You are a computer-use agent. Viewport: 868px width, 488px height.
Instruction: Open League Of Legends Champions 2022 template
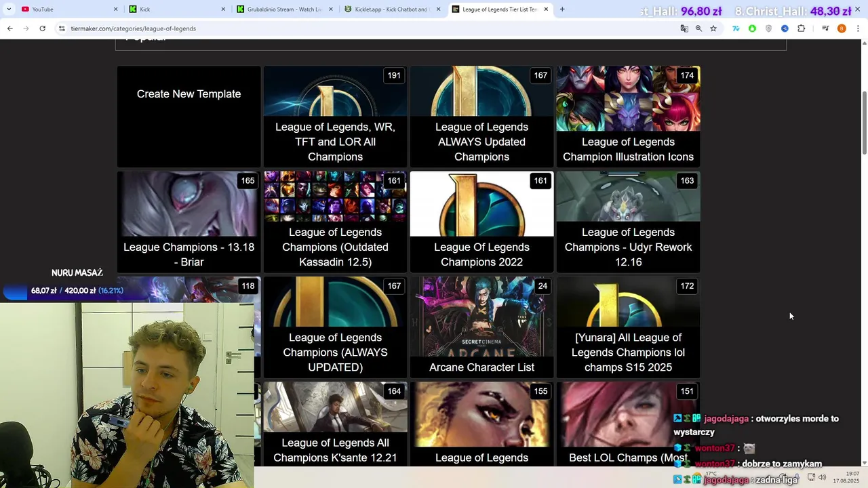(481, 222)
